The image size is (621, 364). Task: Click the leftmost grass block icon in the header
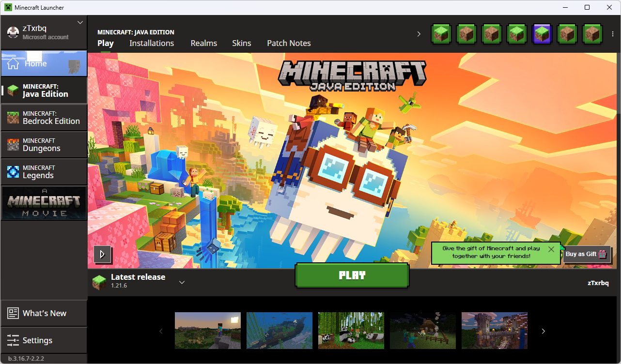pyautogui.click(x=441, y=34)
